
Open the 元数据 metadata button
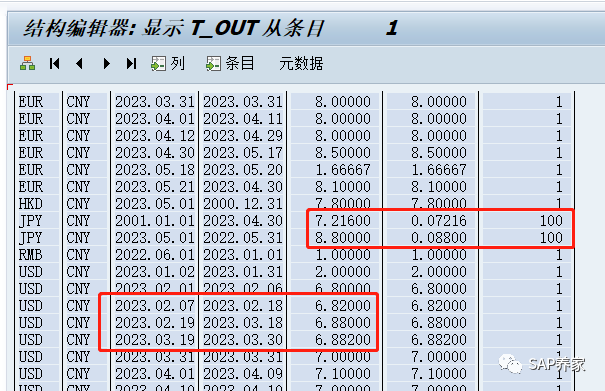[x=301, y=63]
